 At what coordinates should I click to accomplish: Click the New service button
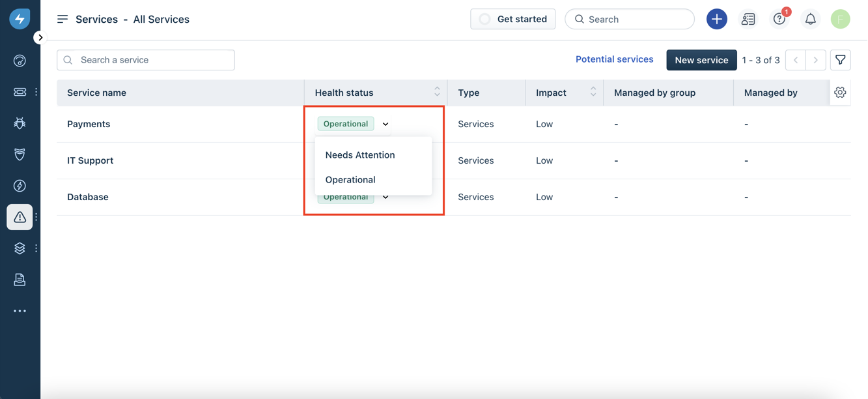point(701,60)
